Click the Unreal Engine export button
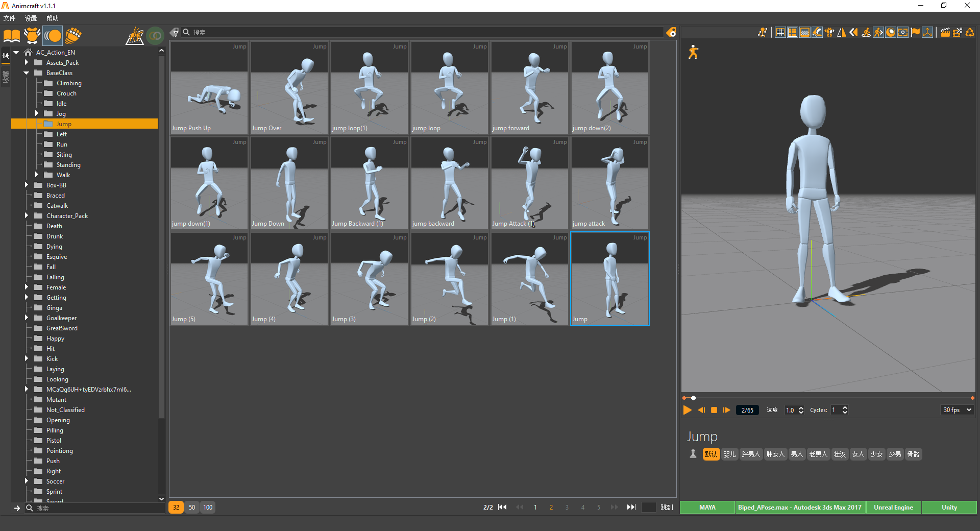 tap(893, 508)
